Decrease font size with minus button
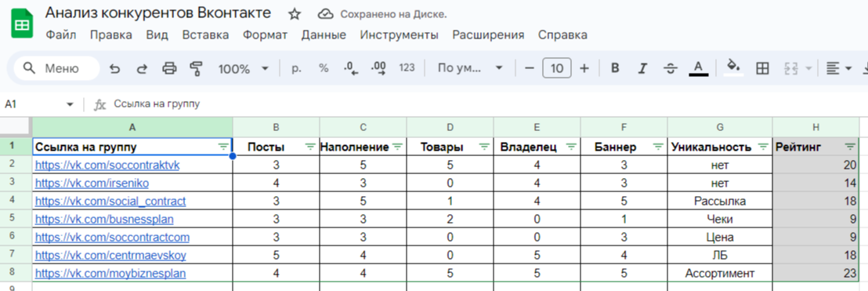This screenshot has width=868, height=291. pyautogui.click(x=530, y=68)
